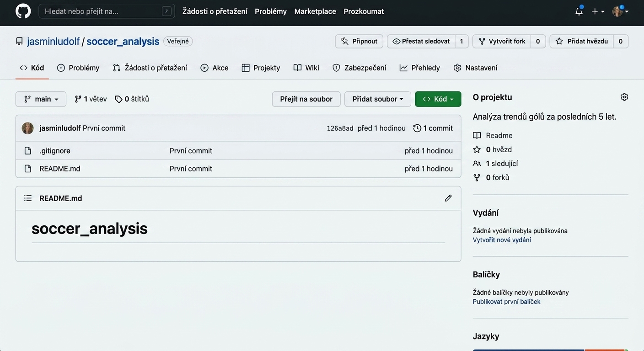
Task: Click the commit author avatar thumbnail
Action: 28,128
